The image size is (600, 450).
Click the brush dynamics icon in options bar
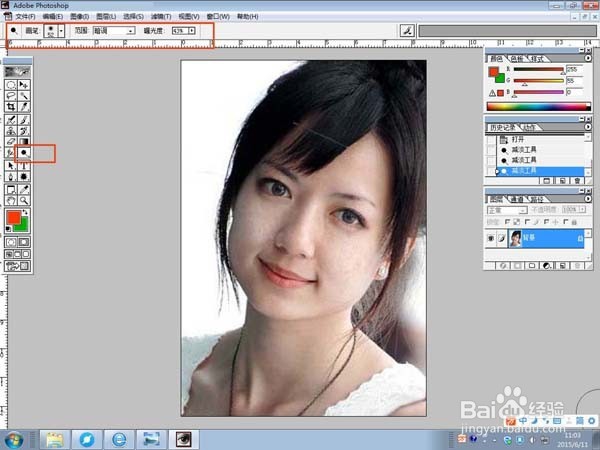pos(407,31)
